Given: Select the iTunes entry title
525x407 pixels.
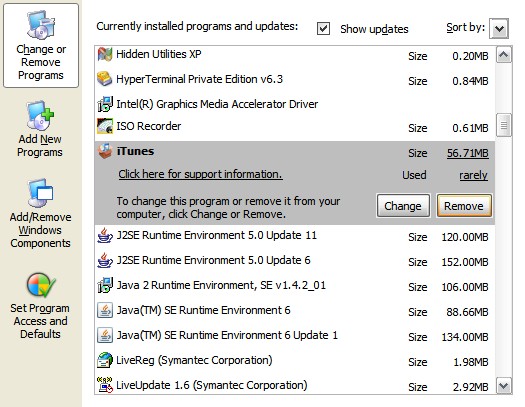Looking at the screenshot, I should pyautogui.click(x=135, y=151).
